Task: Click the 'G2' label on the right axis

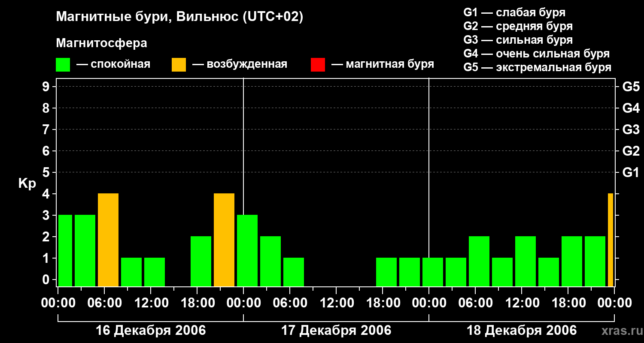Action: click(x=631, y=151)
